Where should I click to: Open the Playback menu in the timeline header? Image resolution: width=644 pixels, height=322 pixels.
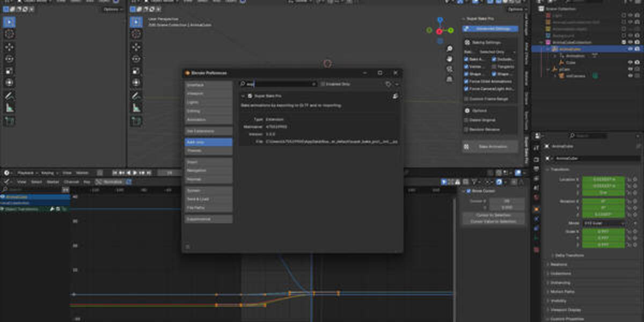coord(27,173)
